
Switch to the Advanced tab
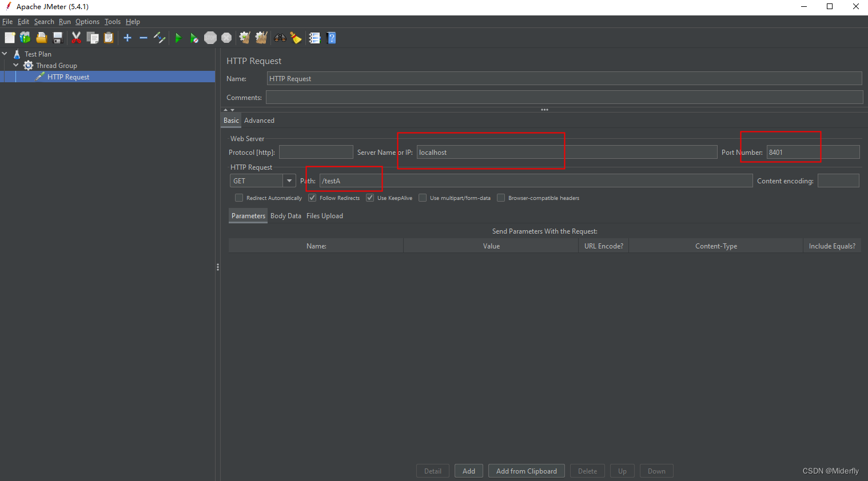click(x=259, y=121)
